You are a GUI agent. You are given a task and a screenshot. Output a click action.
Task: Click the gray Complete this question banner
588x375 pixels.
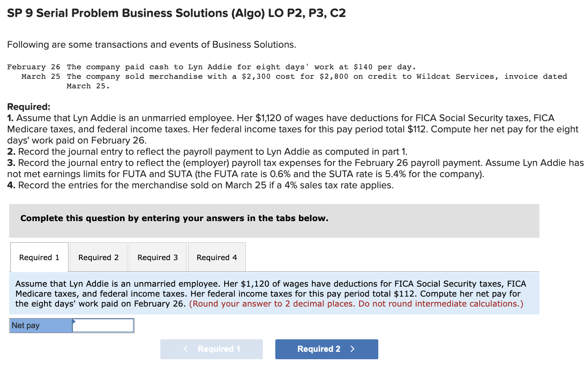(x=274, y=221)
